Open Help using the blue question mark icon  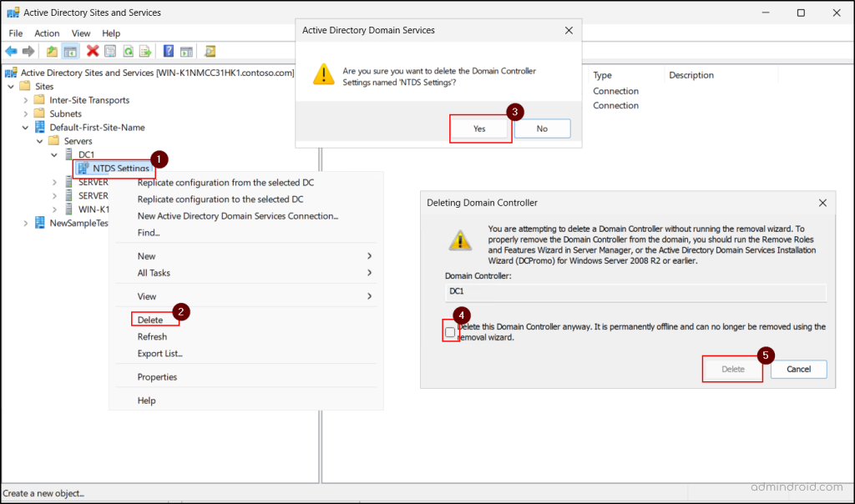[x=167, y=51]
